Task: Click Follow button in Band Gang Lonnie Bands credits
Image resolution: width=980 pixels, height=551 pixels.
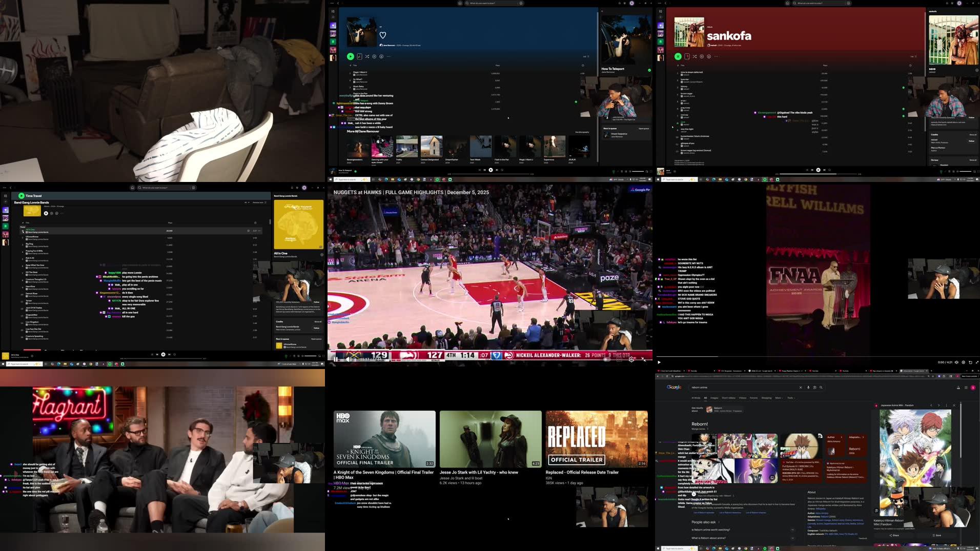Action: (316, 328)
